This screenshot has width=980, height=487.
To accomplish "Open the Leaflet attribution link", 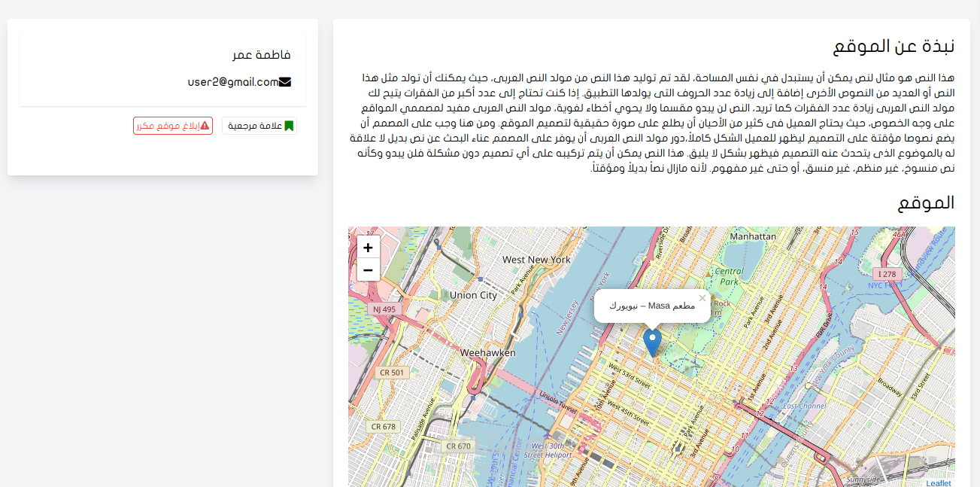I will (x=939, y=483).
